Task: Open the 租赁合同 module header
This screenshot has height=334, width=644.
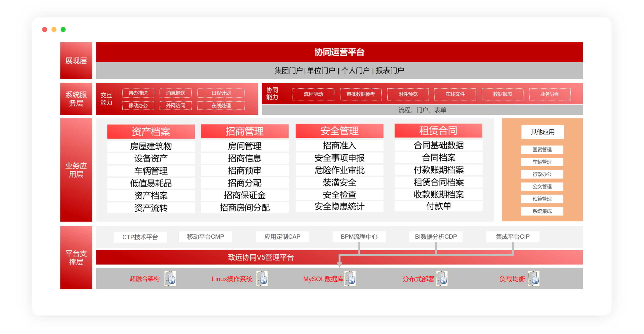Action: pos(438,130)
